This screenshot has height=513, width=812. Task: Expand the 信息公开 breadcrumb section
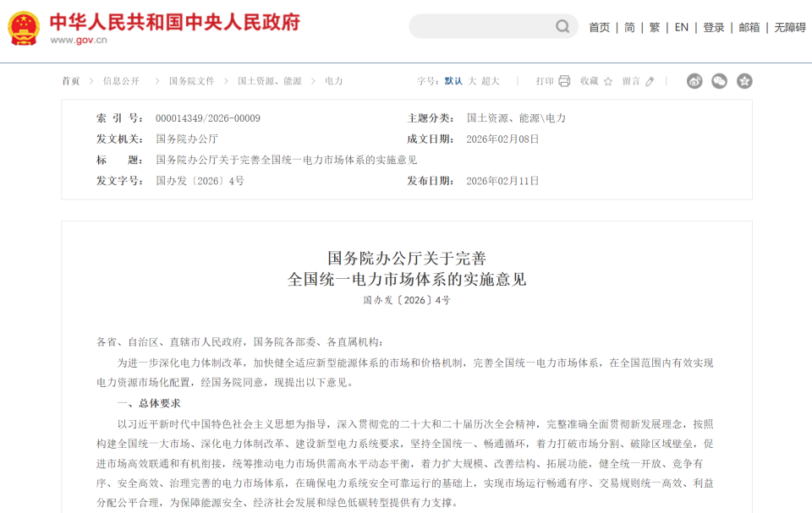(120, 81)
